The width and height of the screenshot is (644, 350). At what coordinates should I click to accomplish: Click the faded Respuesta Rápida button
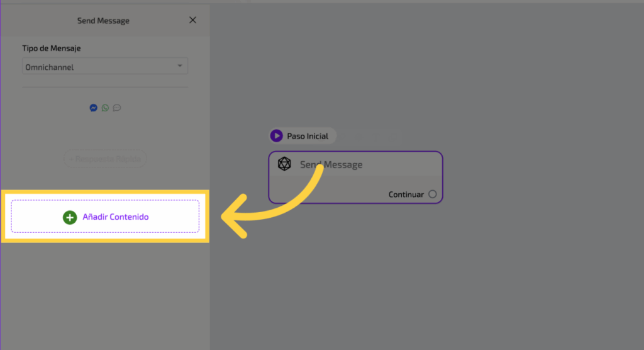pyautogui.click(x=105, y=159)
